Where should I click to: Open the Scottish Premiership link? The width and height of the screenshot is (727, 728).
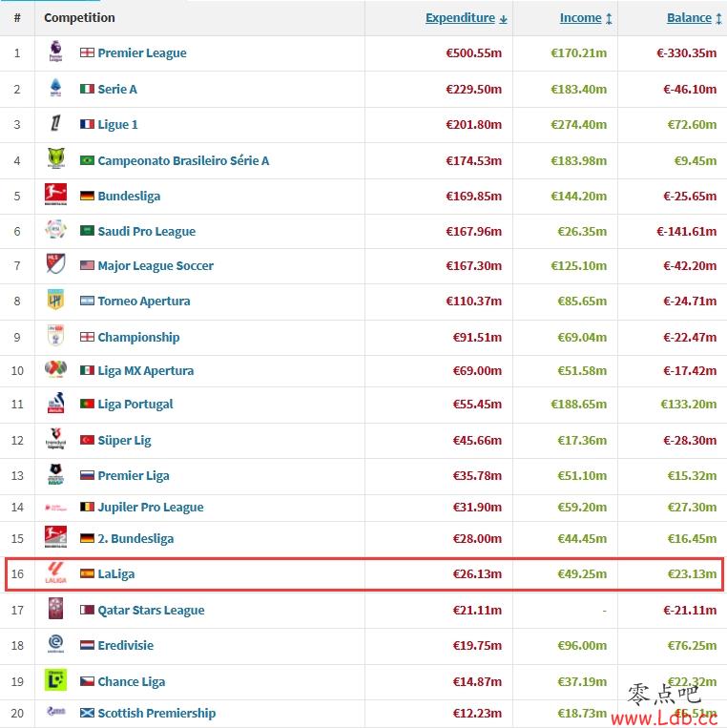coord(156,713)
